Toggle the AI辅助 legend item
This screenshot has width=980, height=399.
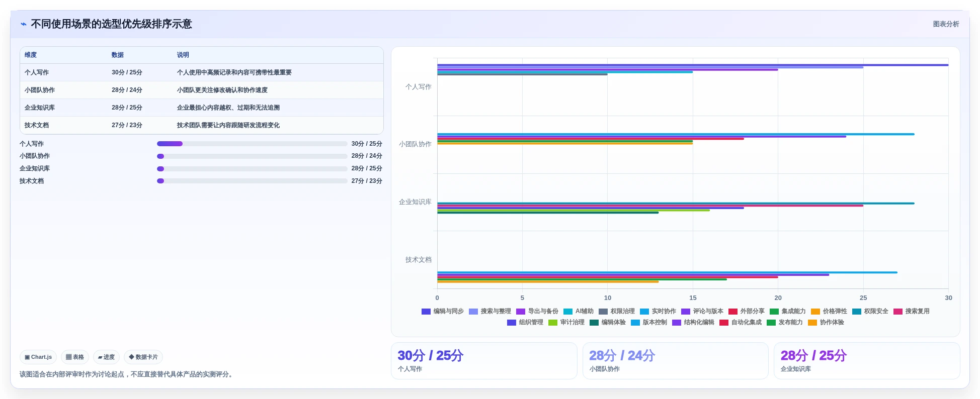[579, 312]
